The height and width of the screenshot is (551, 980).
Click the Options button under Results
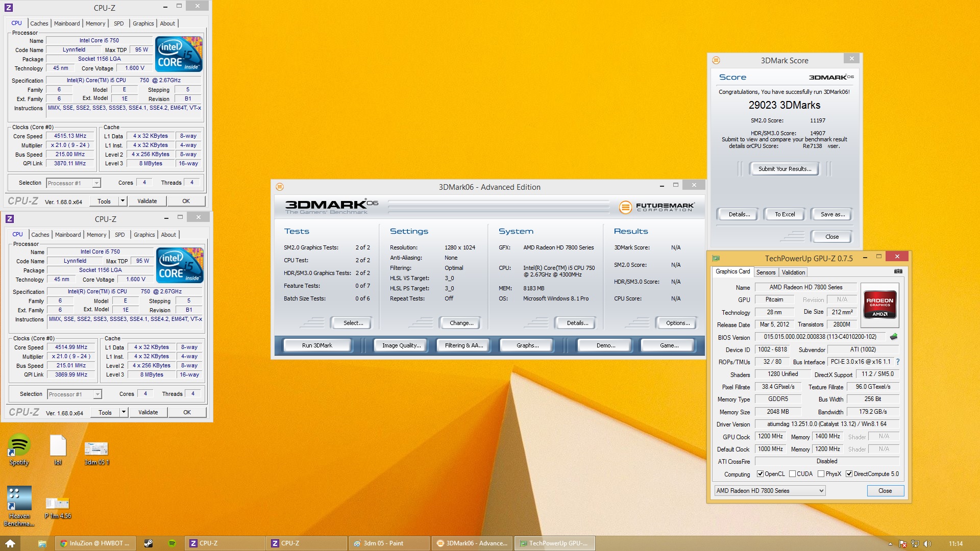[677, 323]
